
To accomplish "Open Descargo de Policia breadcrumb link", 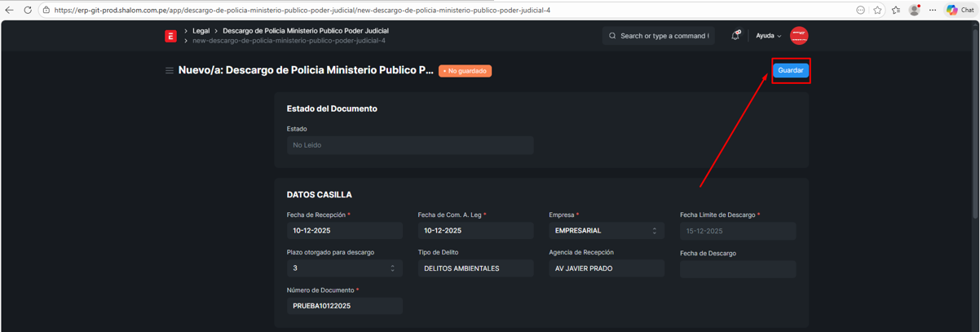I will 305,31.
